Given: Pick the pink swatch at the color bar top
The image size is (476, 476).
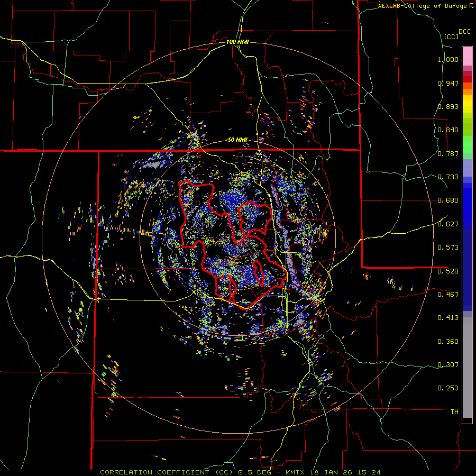Looking at the screenshot, I should pos(467,56).
